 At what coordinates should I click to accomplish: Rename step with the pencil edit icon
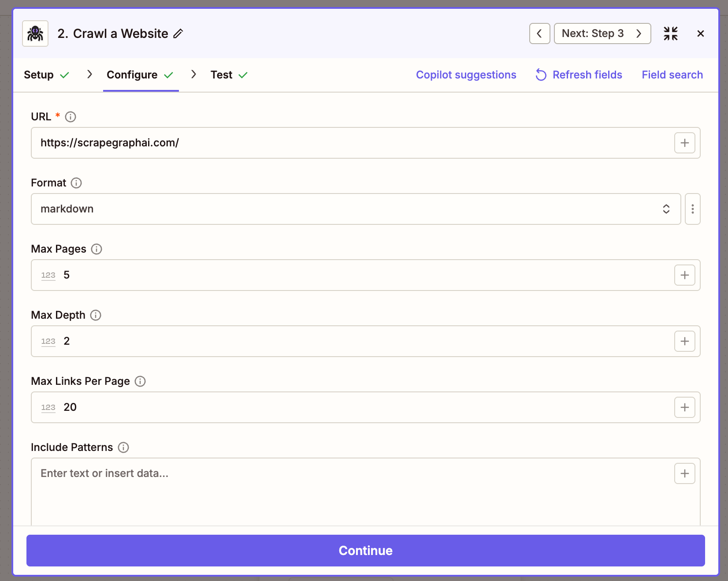[x=178, y=34]
